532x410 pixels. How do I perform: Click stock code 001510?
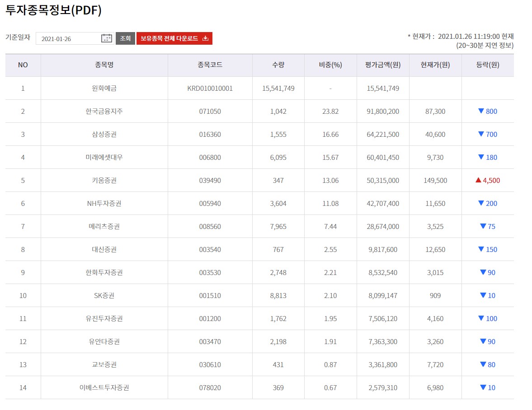tap(210, 296)
